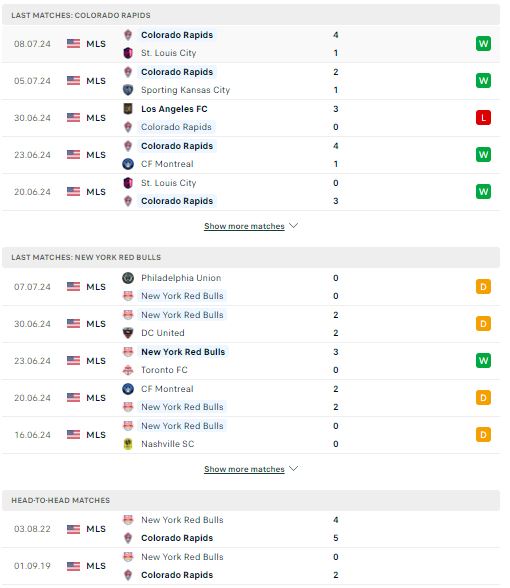
Task: Click the Los Angeles FC club crest
Action: [128, 109]
